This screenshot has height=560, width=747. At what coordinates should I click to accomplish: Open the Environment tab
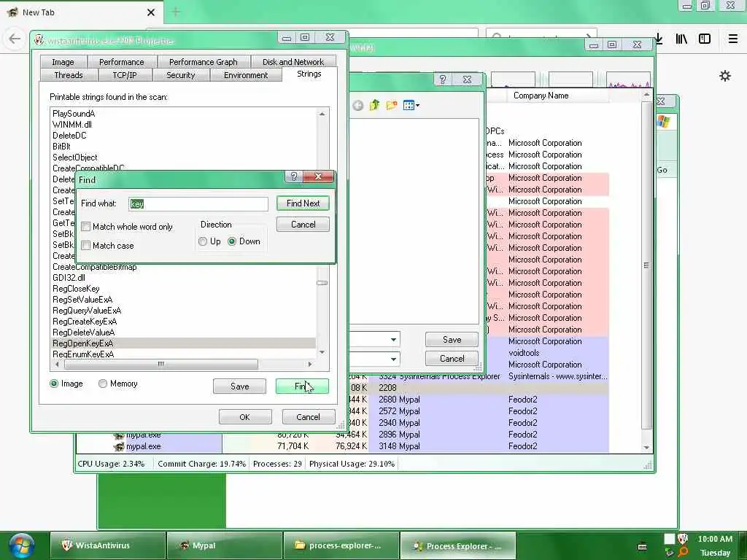tap(246, 75)
